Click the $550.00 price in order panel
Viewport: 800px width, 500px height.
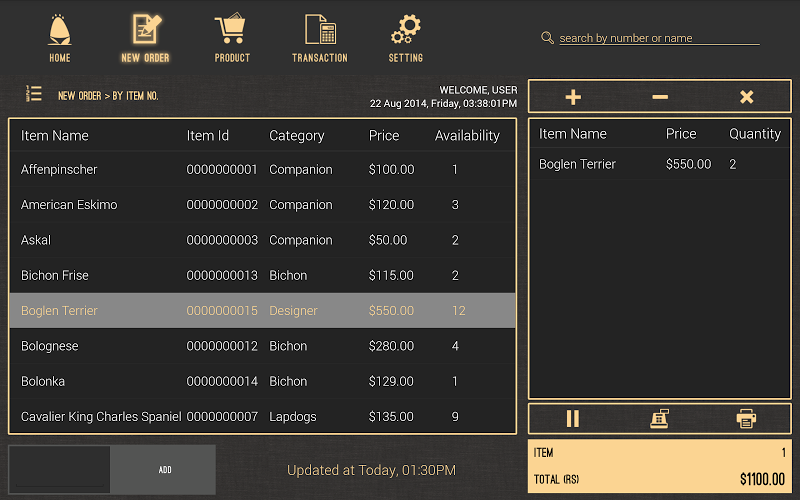pos(688,164)
